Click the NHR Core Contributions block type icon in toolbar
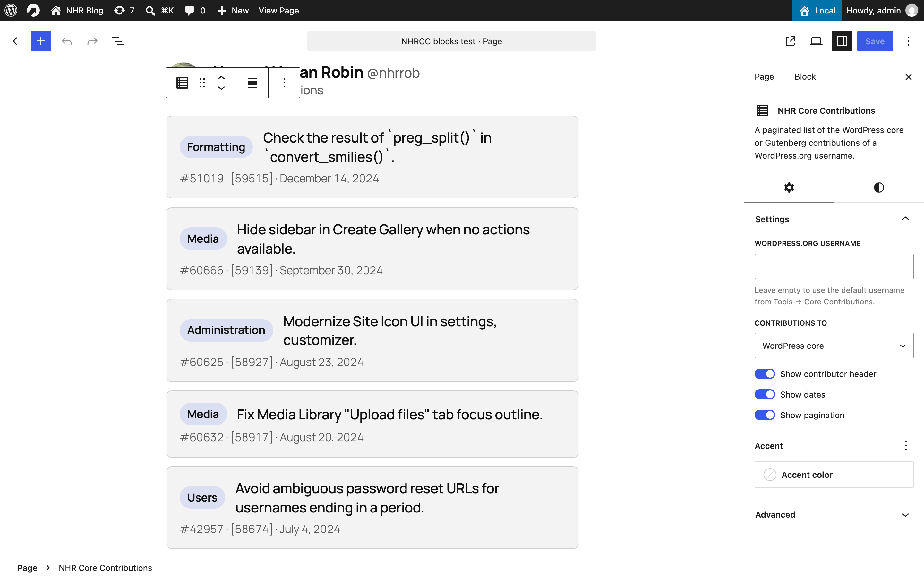The width and height of the screenshot is (924, 578). pos(182,83)
